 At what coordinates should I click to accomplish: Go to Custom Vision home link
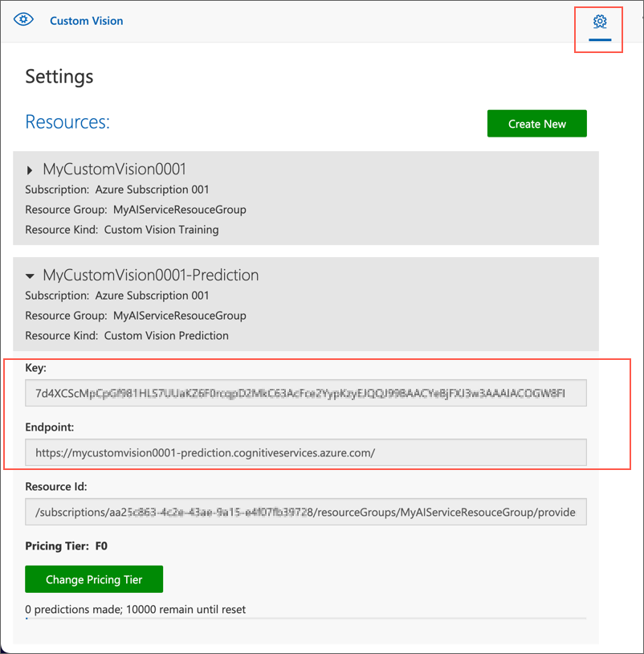86,21
